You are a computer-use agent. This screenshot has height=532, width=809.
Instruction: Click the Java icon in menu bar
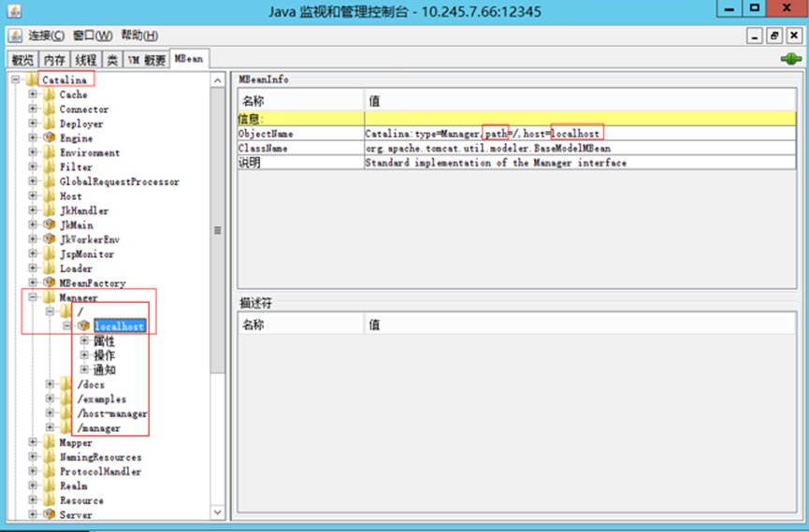tap(16, 36)
